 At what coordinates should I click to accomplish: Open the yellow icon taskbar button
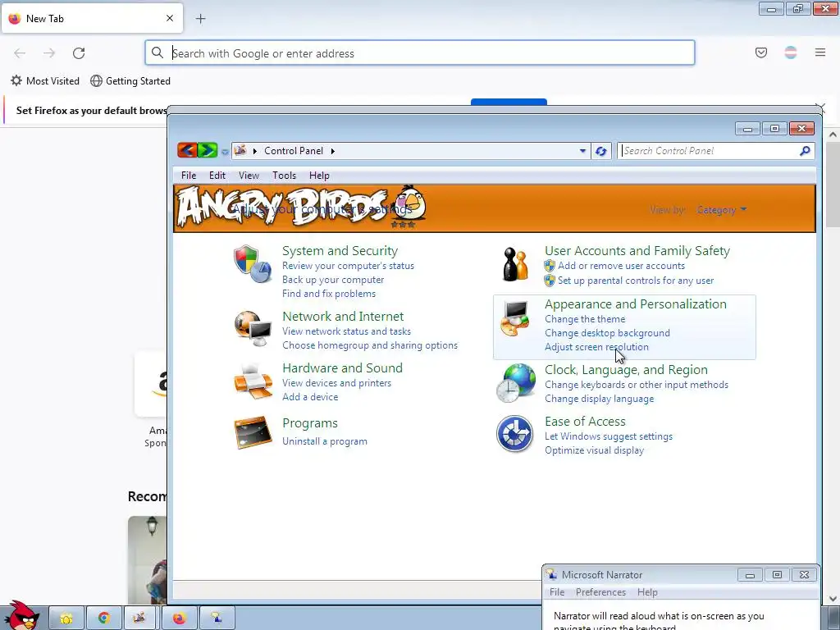(66, 618)
